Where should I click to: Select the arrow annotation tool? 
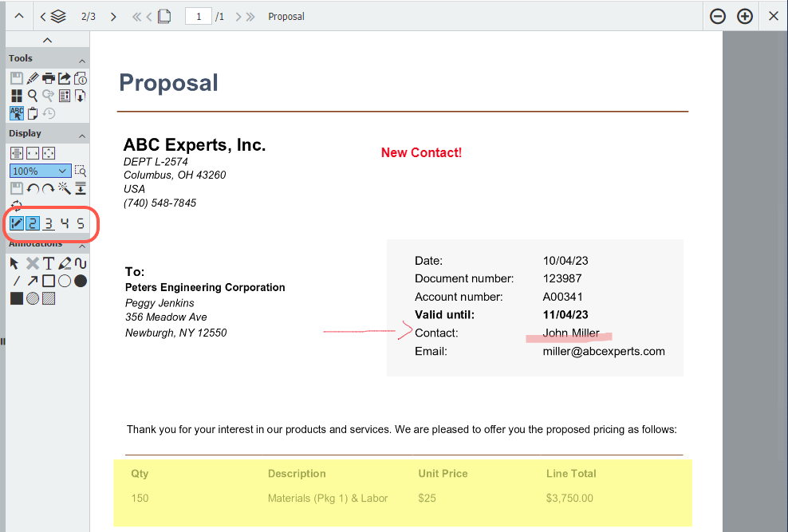(x=33, y=281)
